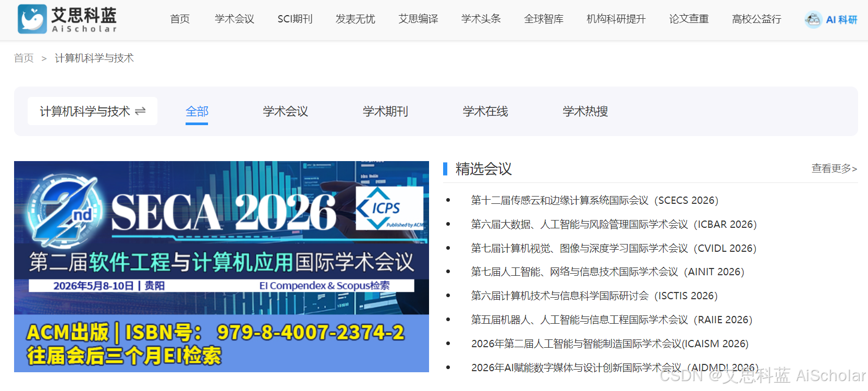
Task: Click the EI Compendex & Scopus检索 text
Action: 324,286
